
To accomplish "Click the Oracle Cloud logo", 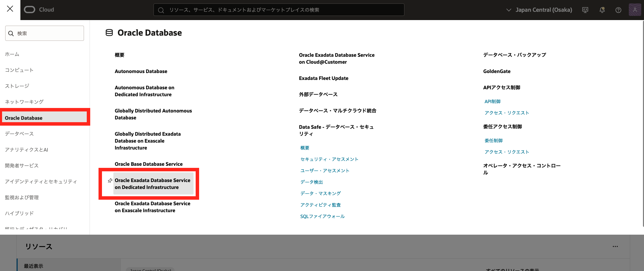I will click(39, 10).
